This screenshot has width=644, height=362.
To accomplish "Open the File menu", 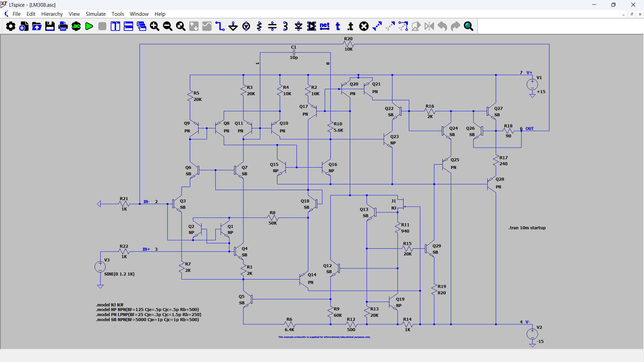I will click(16, 14).
